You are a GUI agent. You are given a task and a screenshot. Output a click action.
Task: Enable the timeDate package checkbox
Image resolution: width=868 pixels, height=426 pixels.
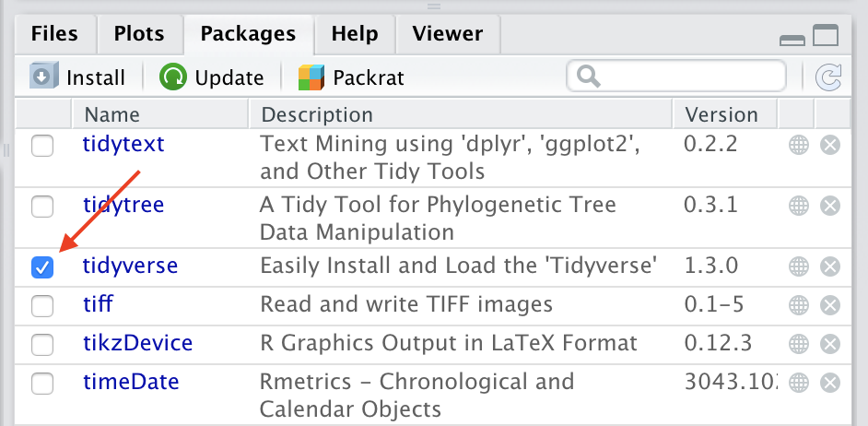[x=42, y=383]
